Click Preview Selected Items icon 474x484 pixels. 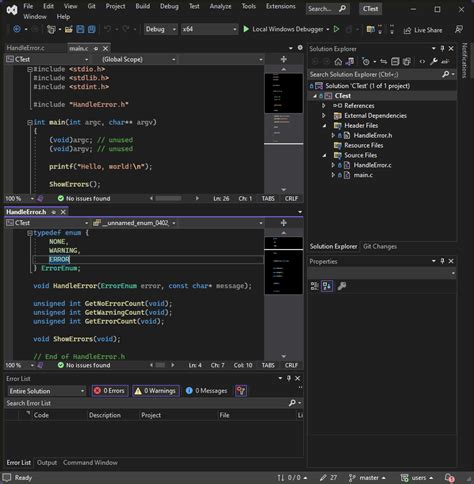[x=445, y=62]
